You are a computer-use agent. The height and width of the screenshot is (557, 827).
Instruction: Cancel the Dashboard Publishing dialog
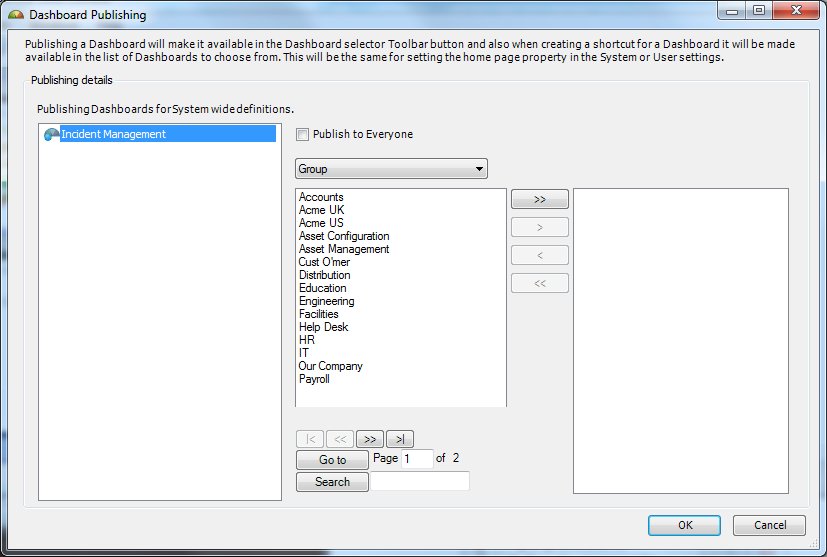pyautogui.click(x=770, y=525)
